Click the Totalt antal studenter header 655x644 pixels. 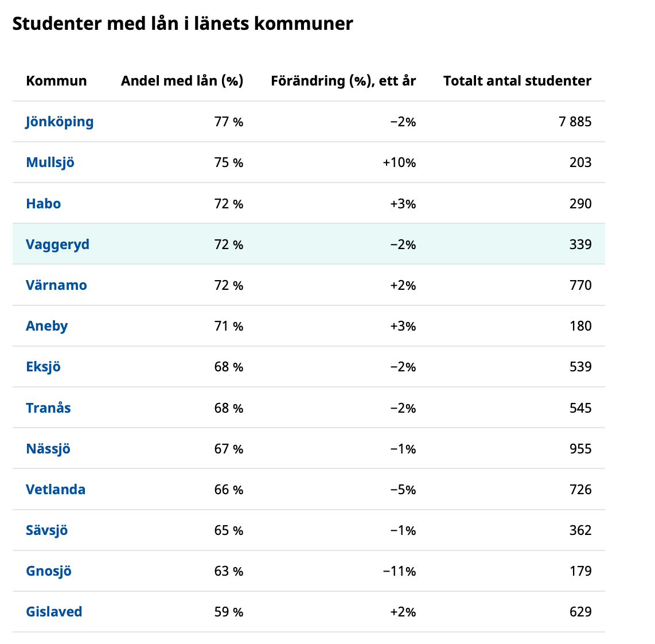(x=517, y=81)
